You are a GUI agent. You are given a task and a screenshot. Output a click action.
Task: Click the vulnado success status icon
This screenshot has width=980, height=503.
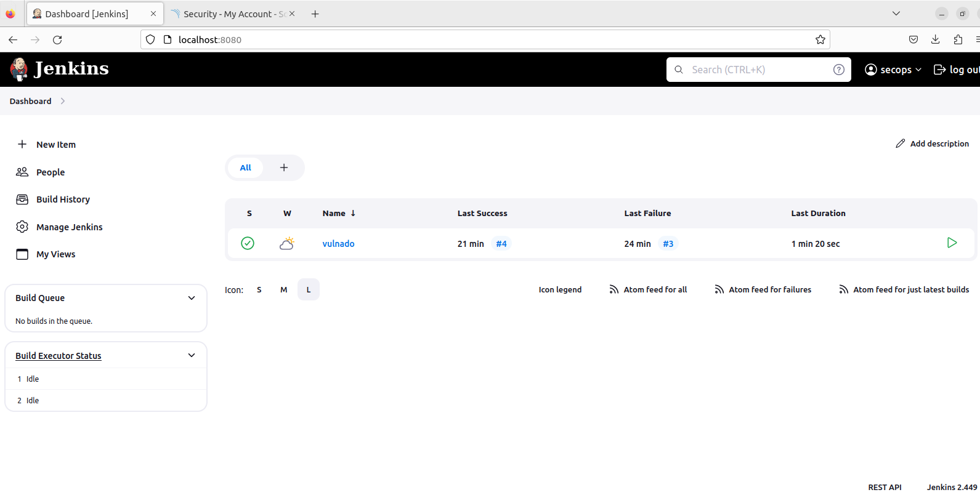[248, 243]
